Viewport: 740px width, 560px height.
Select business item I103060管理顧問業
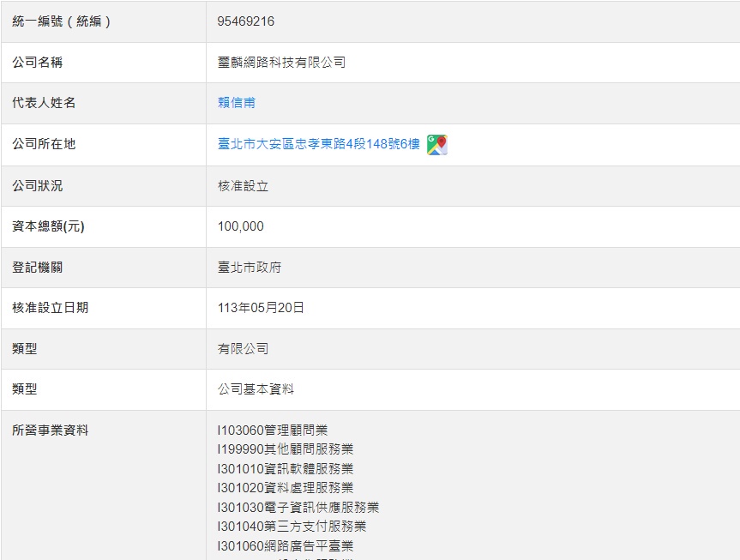pos(273,431)
